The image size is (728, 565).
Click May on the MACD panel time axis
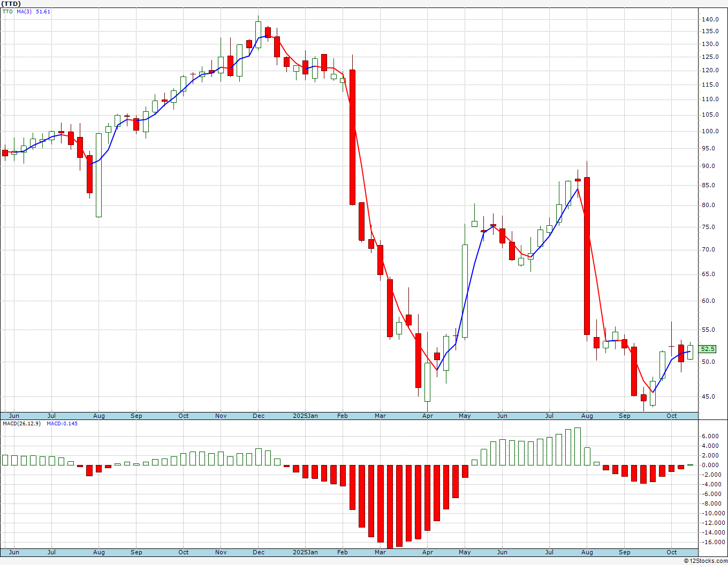pyautogui.click(x=465, y=552)
